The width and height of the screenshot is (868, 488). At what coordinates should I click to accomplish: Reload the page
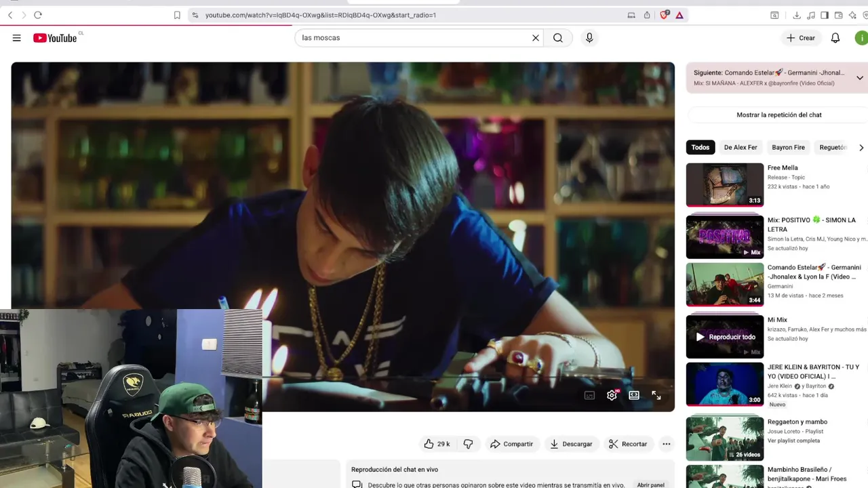38,15
